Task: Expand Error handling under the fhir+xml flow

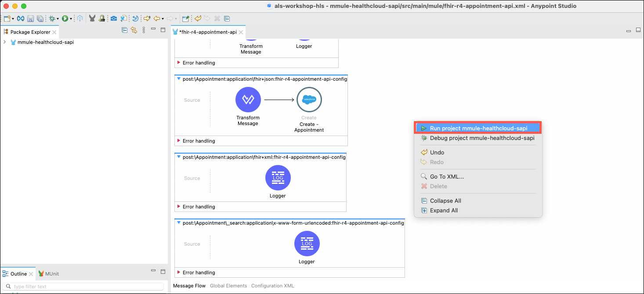Action: point(179,207)
